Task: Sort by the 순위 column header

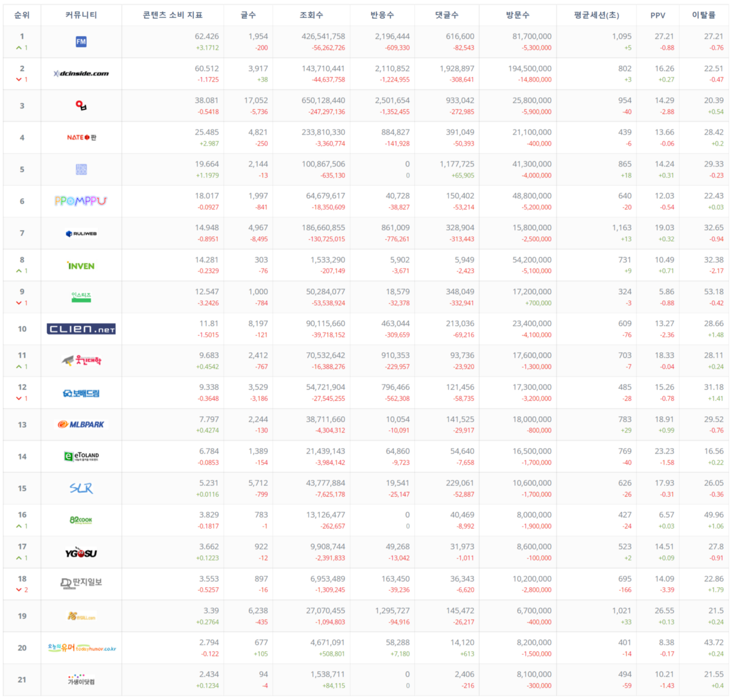Action: (x=22, y=15)
